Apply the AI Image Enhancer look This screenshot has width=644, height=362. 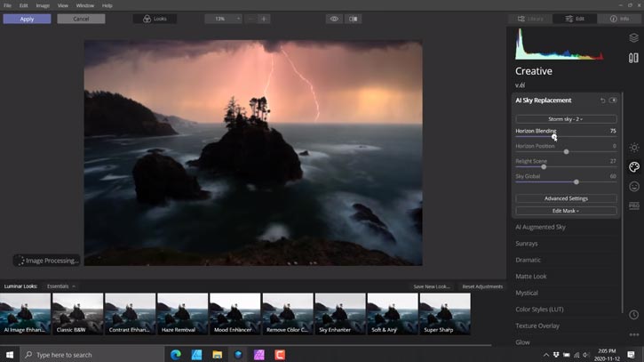(x=25, y=313)
